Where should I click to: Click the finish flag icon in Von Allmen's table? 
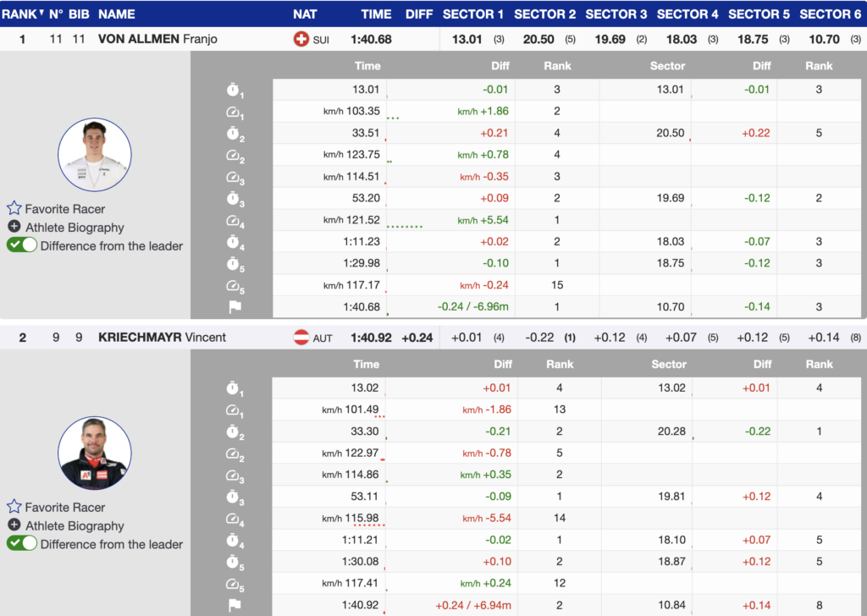point(235,307)
